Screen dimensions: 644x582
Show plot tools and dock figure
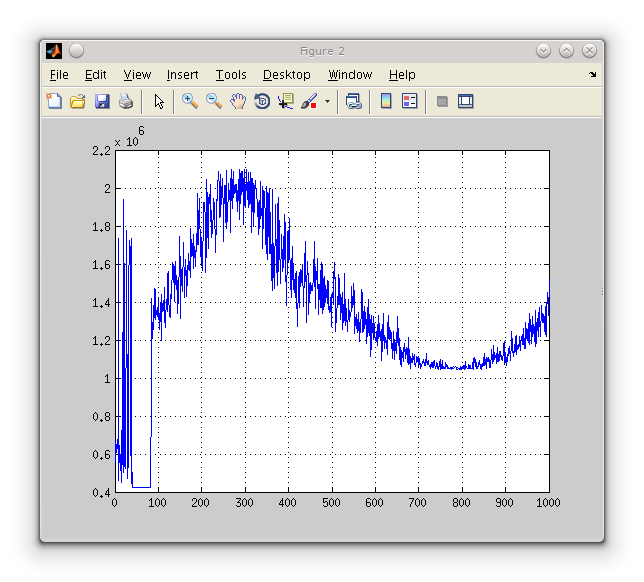[465, 101]
